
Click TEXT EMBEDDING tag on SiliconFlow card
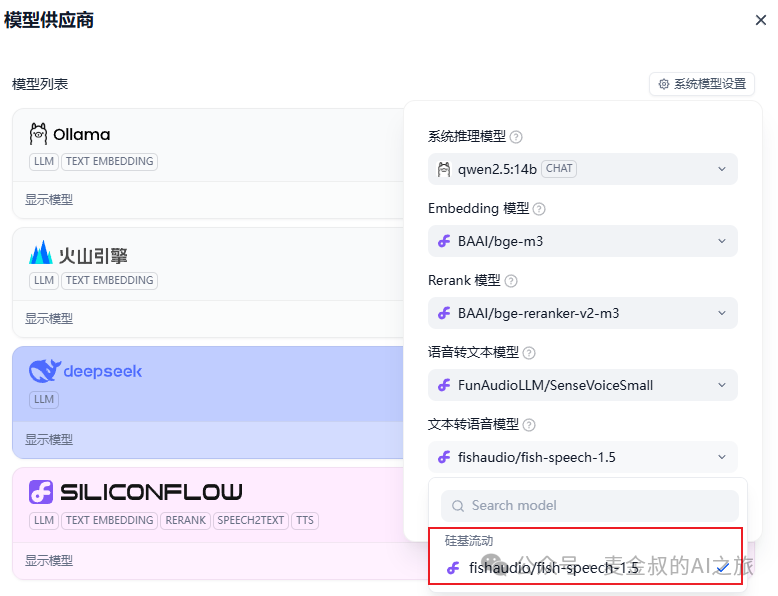(x=109, y=521)
